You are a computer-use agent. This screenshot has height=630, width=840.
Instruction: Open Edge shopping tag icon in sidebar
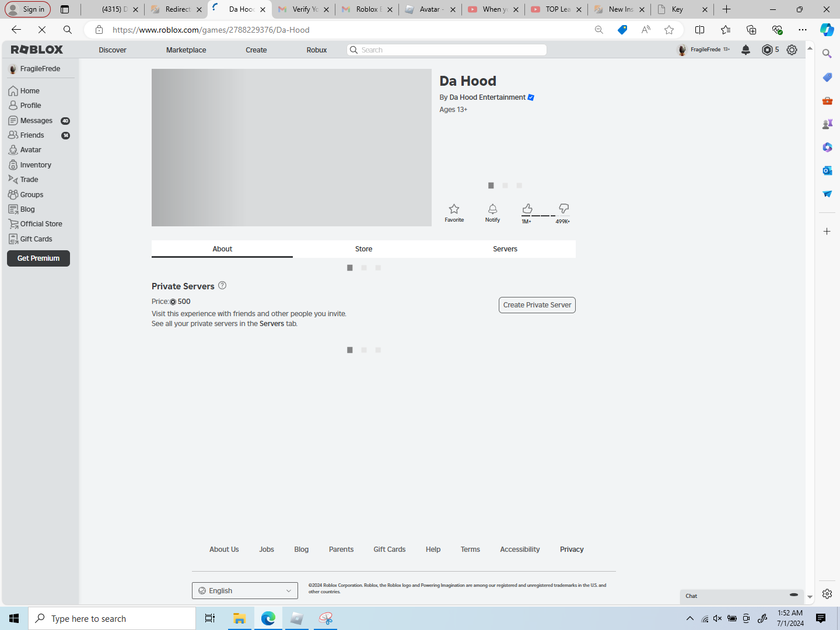tap(827, 77)
